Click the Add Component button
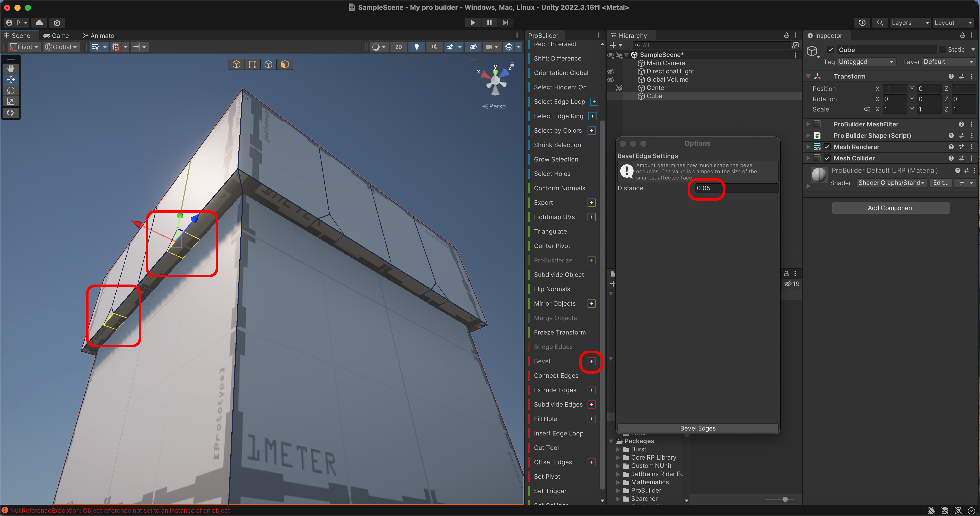980x516 pixels. pos(890,208)
